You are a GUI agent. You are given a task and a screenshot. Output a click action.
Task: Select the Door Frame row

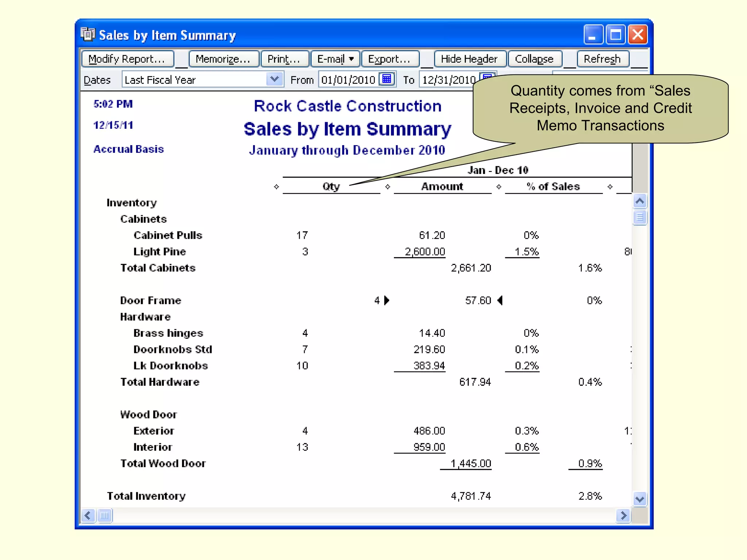click(x=151, y=300)
